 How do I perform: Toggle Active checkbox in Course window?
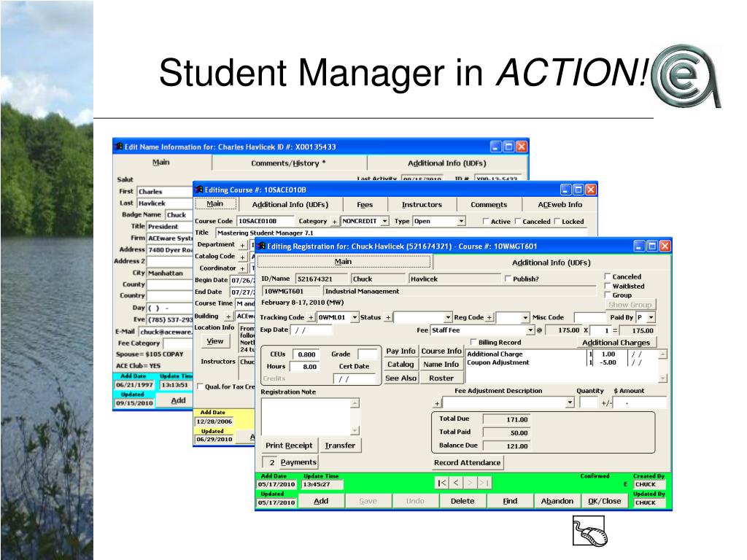[486, 222]
